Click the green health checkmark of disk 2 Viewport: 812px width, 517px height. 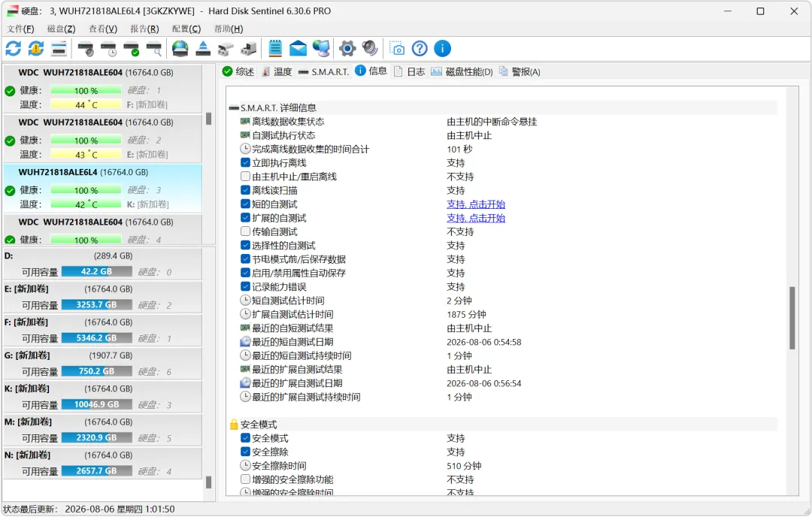click(10, 141)
